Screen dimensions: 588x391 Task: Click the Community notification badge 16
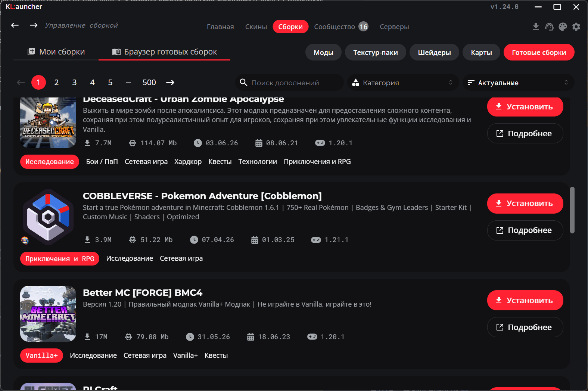tap(363, 27)
